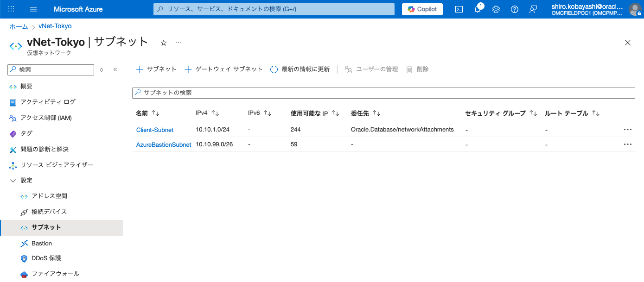Open portal settings gear icon
The image size is (644, 282).
coord(496,9)
